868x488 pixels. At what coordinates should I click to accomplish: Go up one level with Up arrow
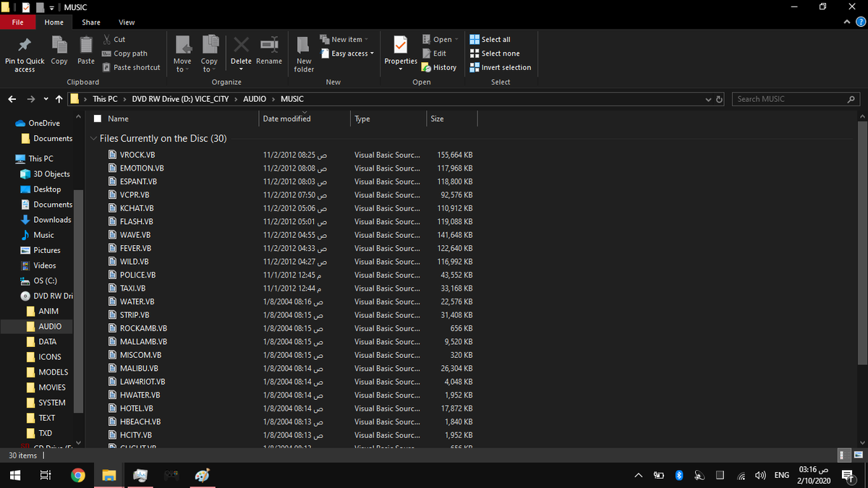coord(59,99)
